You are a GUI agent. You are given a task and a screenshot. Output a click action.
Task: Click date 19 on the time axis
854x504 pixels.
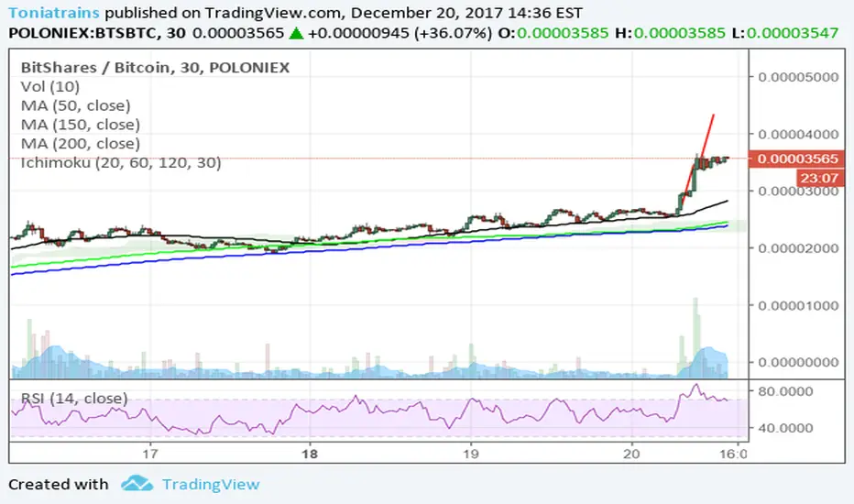tap(471, 454)
